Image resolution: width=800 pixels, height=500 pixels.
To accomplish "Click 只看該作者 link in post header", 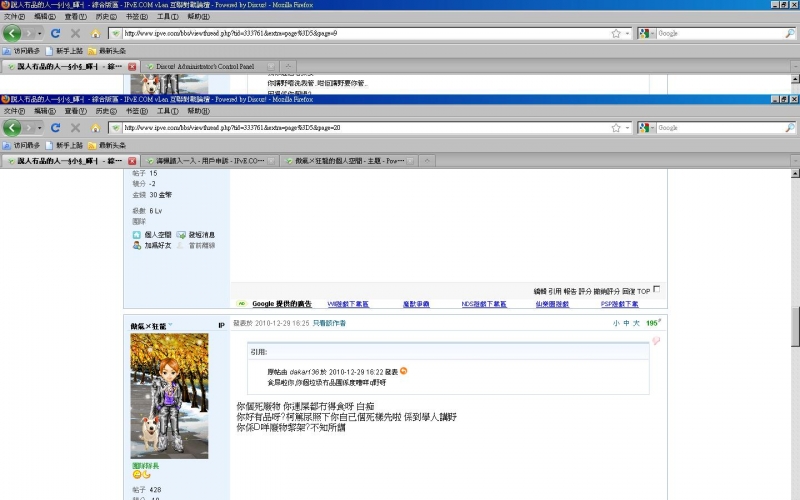I will [x=329, y=324].
